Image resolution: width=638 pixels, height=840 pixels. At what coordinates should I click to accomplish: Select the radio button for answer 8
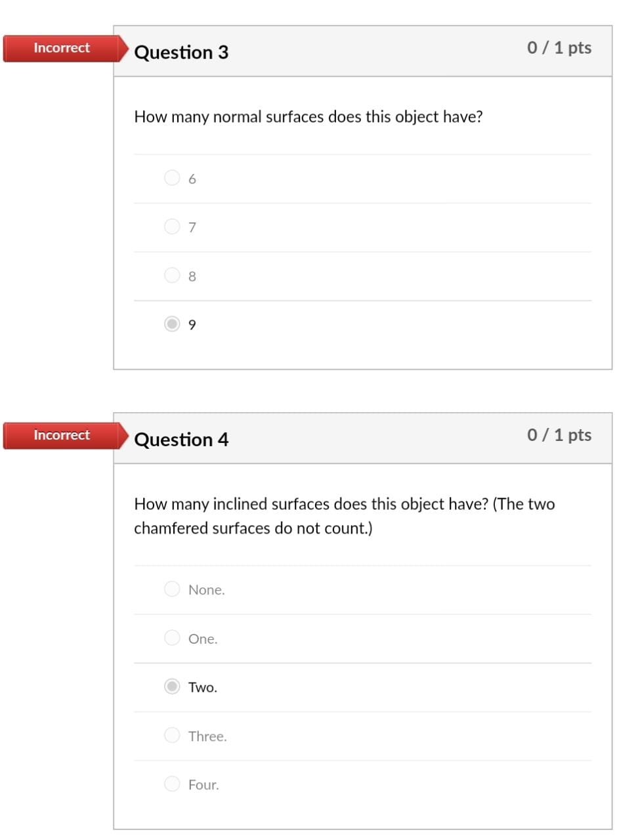tap(172, 275)
